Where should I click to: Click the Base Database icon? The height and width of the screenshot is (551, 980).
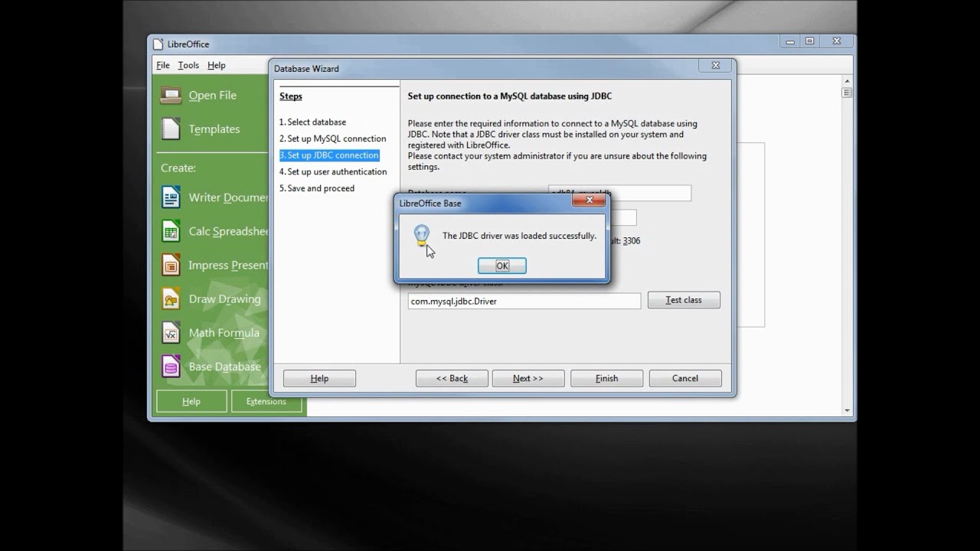[171, 367]
